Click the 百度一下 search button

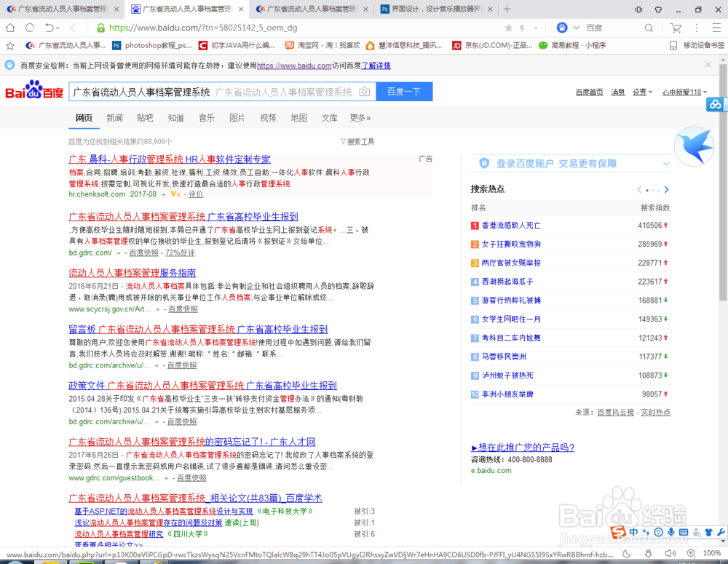click(x=404, y=92)
